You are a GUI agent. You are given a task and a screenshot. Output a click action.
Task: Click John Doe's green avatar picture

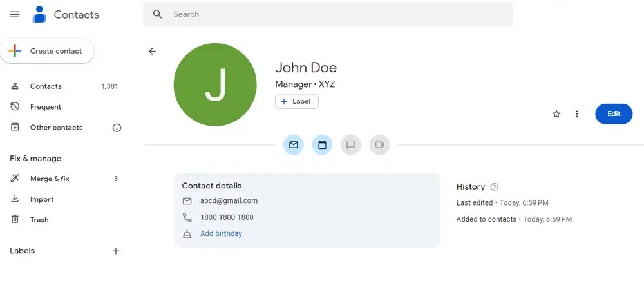pos(215,85)
